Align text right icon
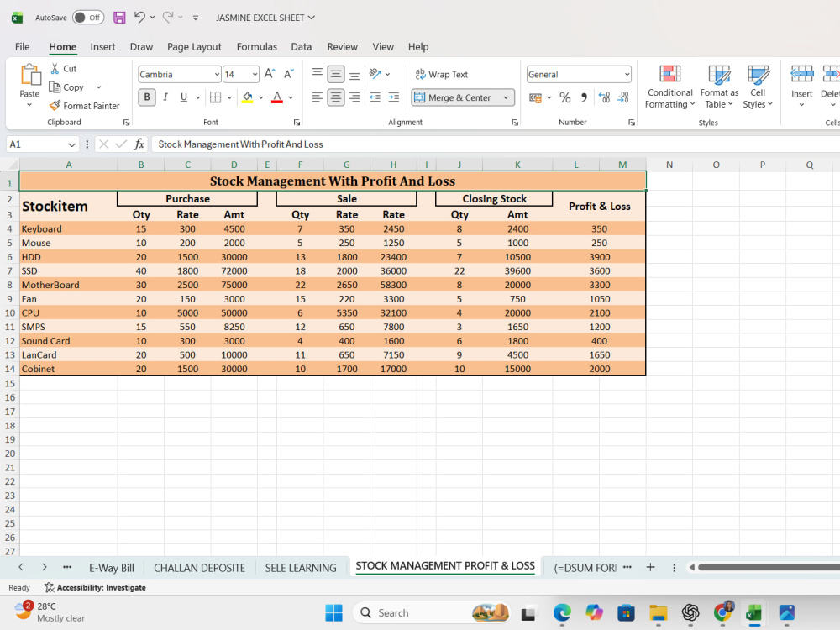The width and height of the screenshot is (840, 630). click(354, 97)
